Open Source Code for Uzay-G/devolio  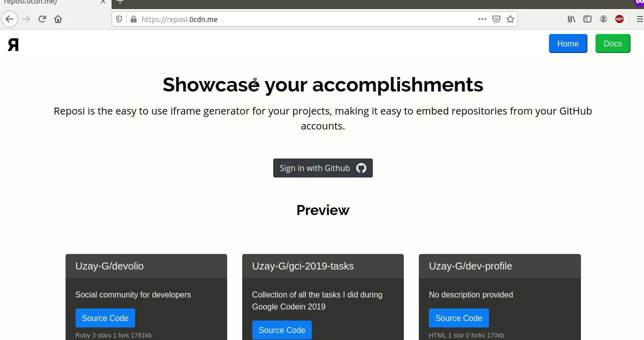(105, 318)
